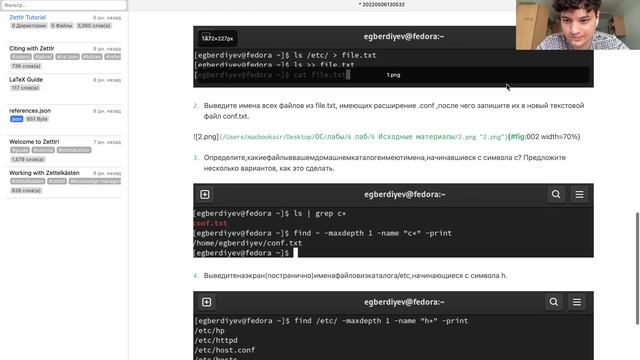Click the #fig:002 width=70% attribute text
Image resolution: width=640 pixels, height=360 pixels.
point(543,137)
